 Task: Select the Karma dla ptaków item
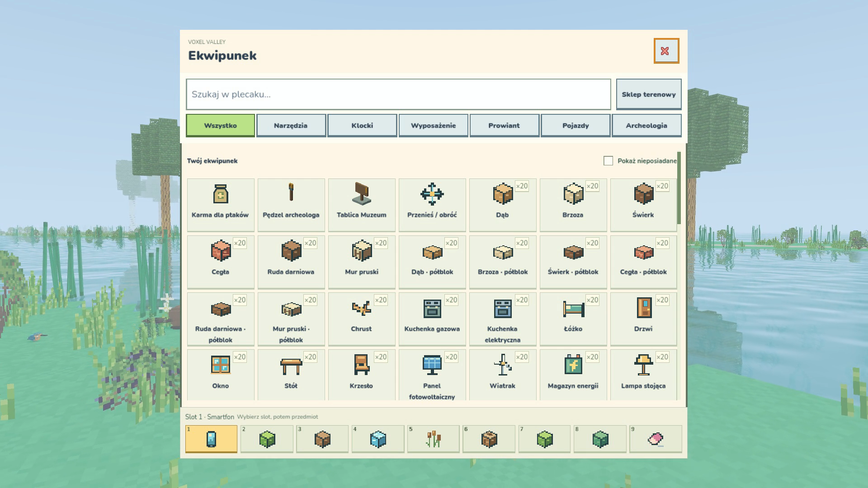pyautogui.click(x=221, y=205)
